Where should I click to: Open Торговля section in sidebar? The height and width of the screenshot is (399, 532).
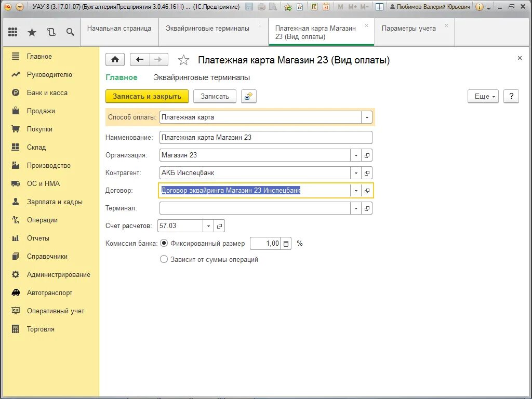pyautogui.click(x=41, y=329)
